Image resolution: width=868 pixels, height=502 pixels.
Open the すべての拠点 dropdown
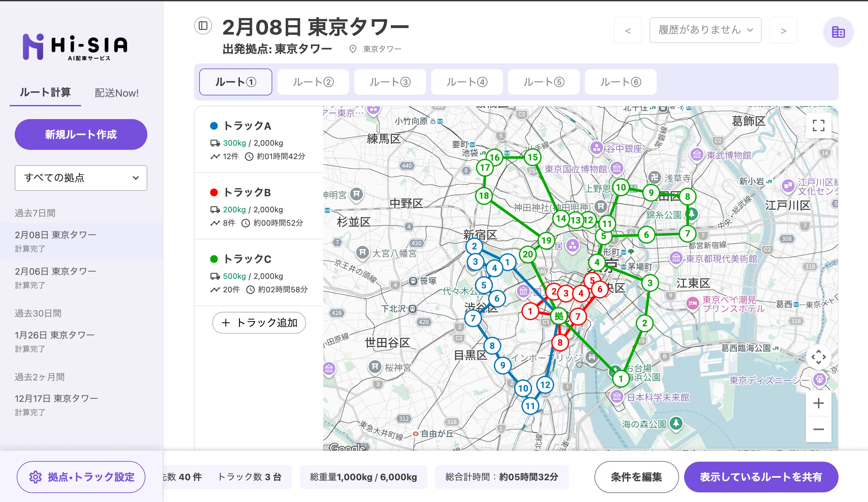tap(81, 178)
